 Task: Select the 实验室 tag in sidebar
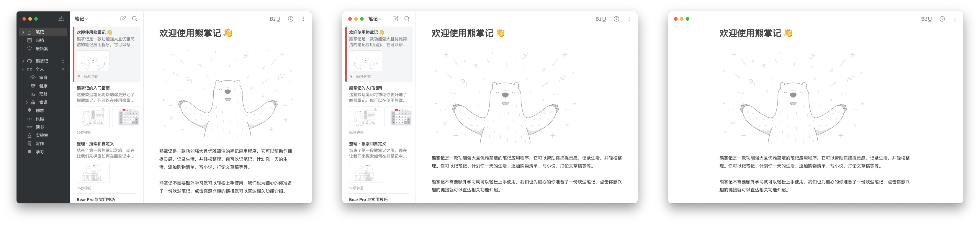[42, 135]
